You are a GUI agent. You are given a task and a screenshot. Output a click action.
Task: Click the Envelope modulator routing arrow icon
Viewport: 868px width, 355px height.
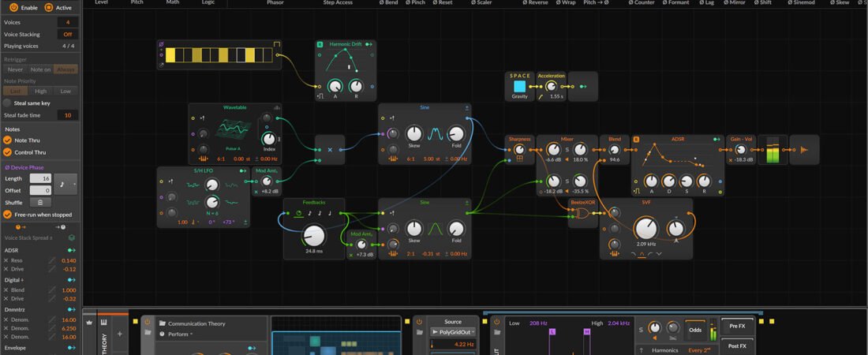71,348
